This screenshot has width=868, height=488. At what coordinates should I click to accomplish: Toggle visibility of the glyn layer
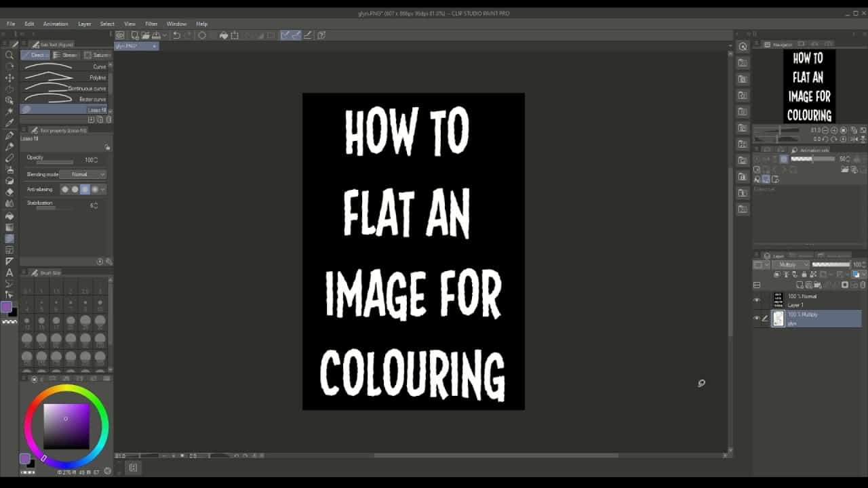pyautogui.click(x=757, y=319)
